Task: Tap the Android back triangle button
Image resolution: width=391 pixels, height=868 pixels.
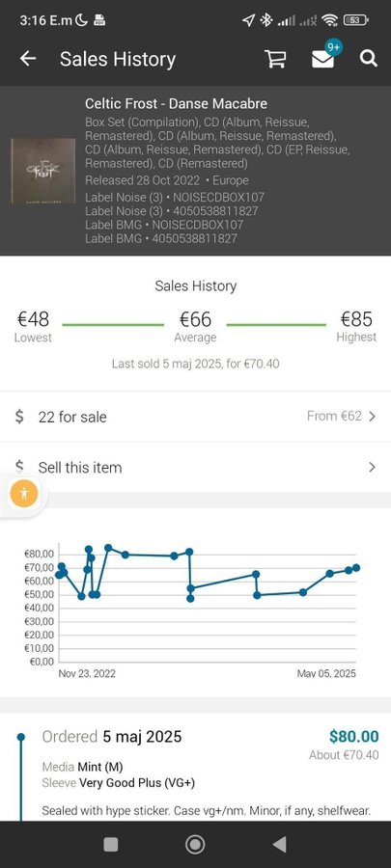Action: 280,844
